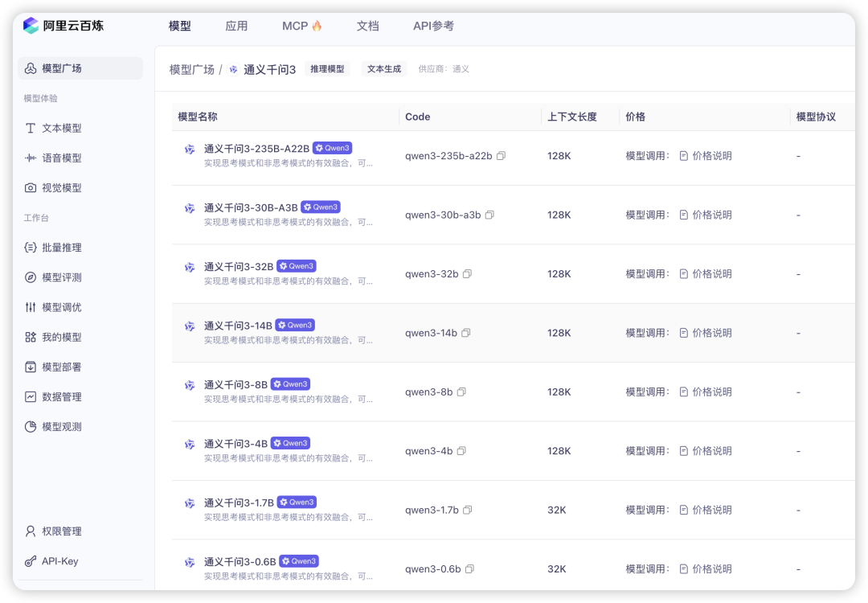Viewport: 868px width, 603px height.
Task: Click the 视觉模型 camera icon
Action: (x=31, y=187)
